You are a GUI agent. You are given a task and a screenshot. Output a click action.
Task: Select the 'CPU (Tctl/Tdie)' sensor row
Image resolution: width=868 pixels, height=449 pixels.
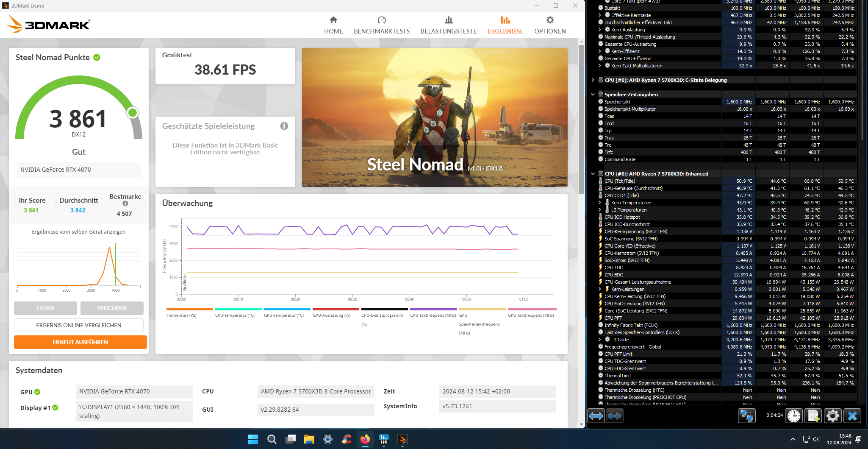click(727, 181)
